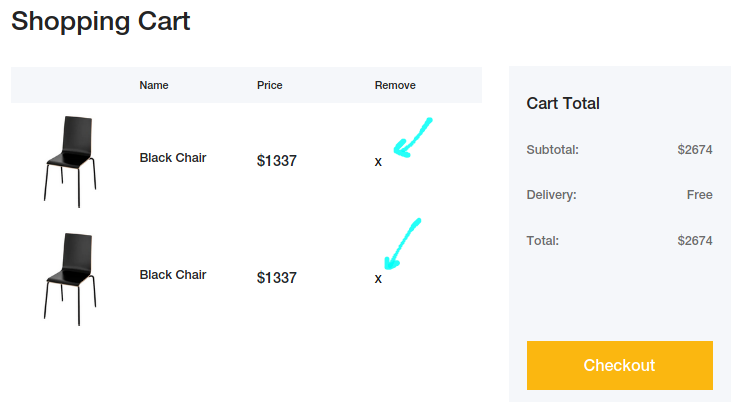Click the Free delivery value

click(699, 195)
